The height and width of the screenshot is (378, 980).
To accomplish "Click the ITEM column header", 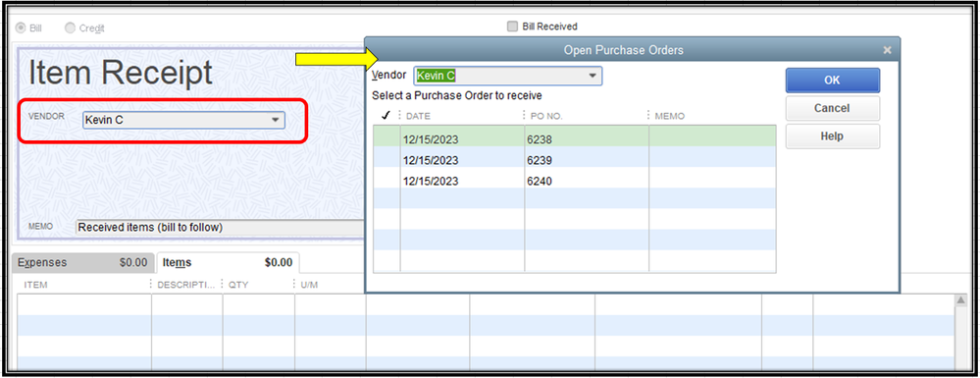I will 35,285.
